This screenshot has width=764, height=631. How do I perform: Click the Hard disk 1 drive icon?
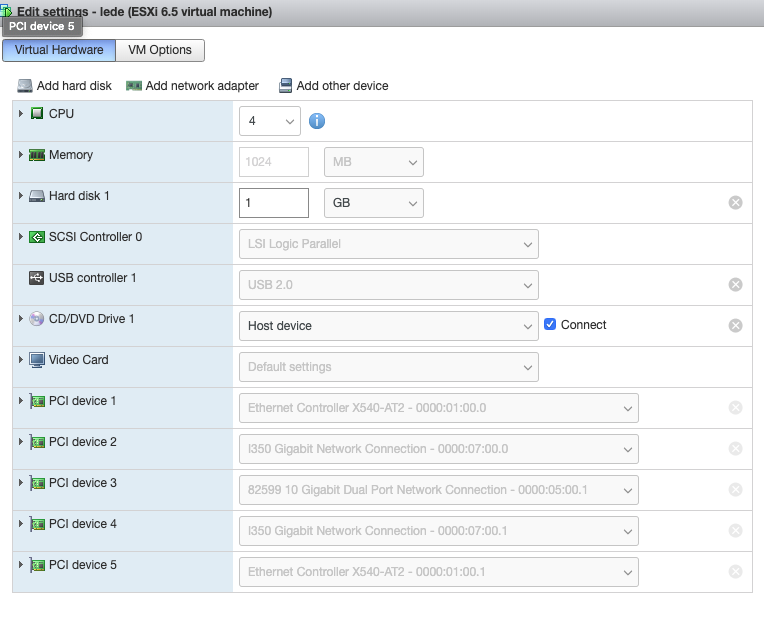(x=37, y=196)
